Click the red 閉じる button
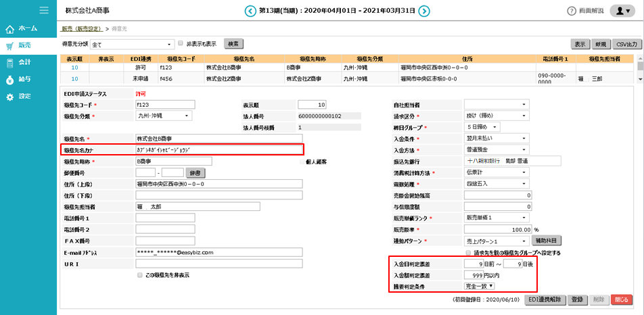Viewport: 644px width, 315px height. [621, 300]
